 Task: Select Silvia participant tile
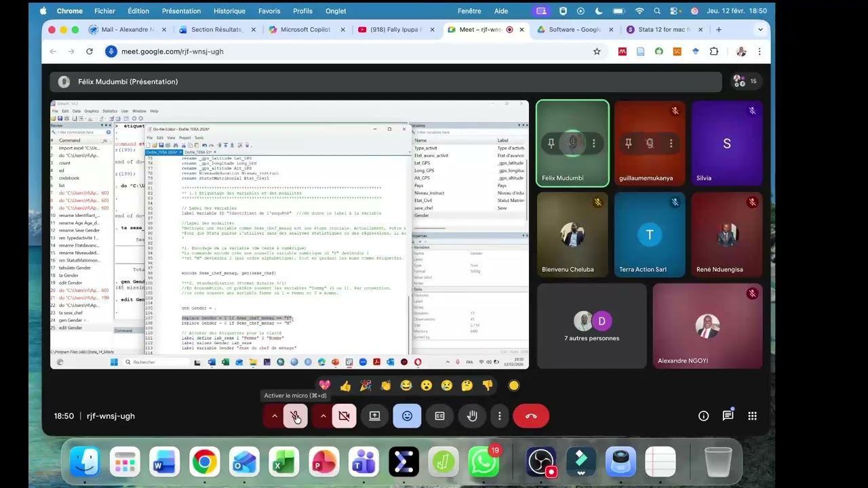pyautogui.click(x=727, y=143)
